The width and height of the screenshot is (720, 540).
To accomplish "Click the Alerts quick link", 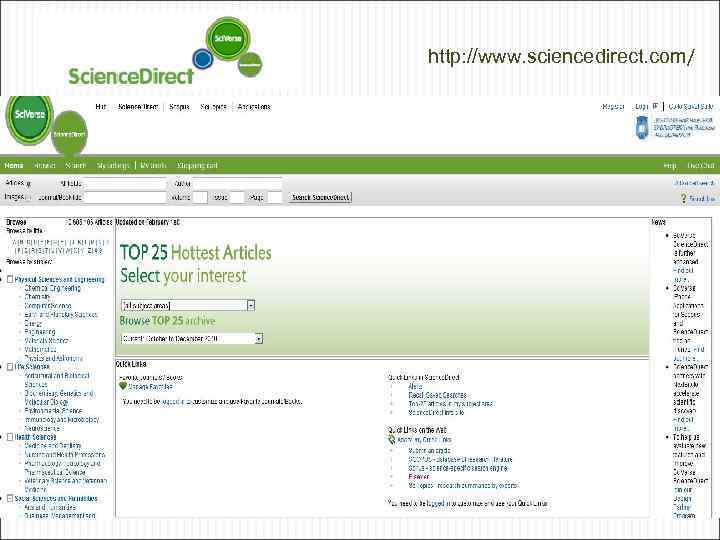I will point(415,386).
